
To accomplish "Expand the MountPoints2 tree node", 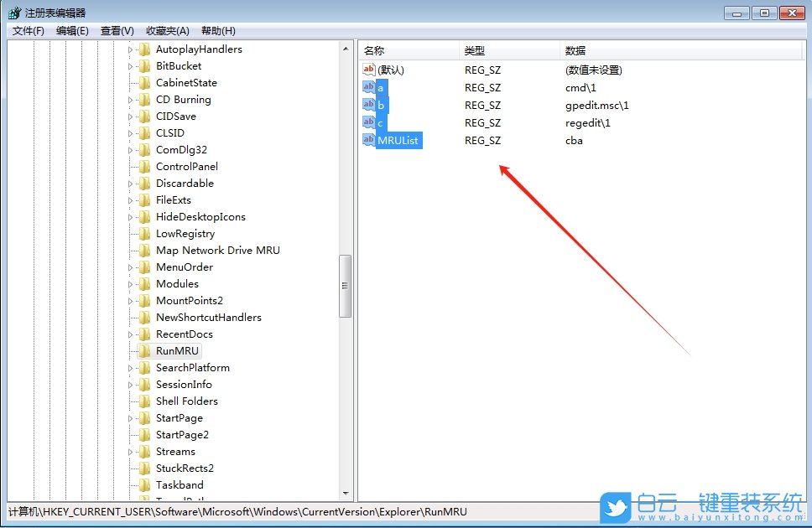I will 131,300.
